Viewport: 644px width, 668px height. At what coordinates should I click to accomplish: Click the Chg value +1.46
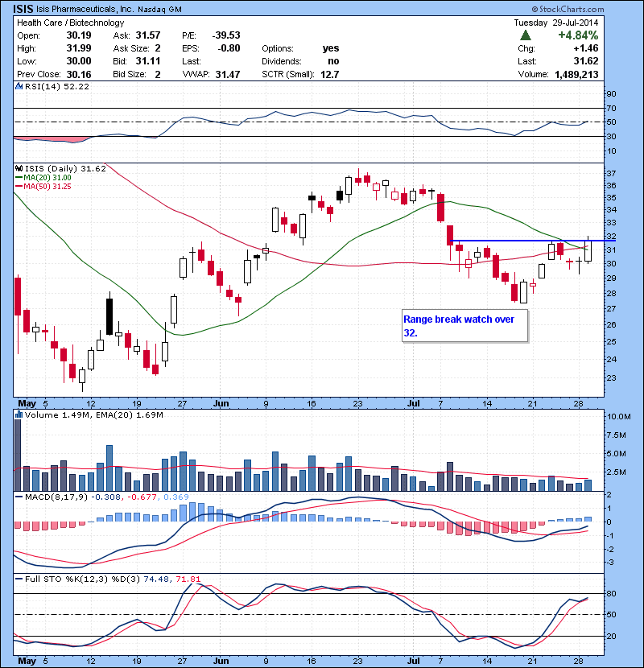click(586, 48)
